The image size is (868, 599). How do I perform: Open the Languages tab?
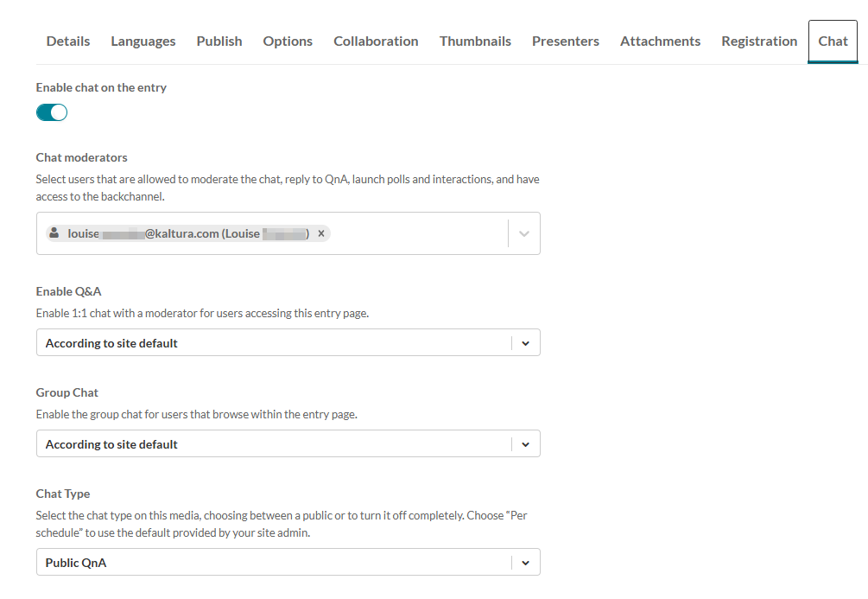pyautogui.click(x=143, y=41)
